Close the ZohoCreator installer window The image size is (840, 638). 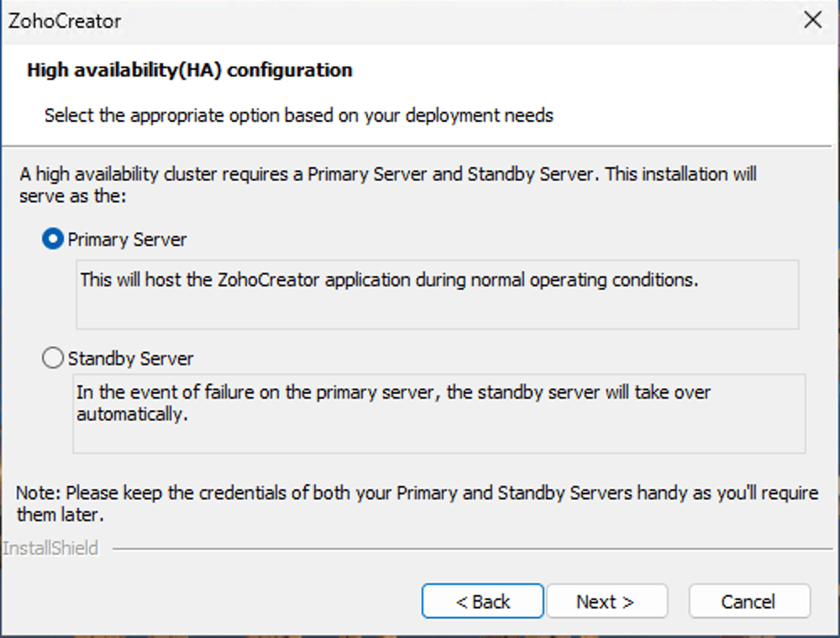812,21
